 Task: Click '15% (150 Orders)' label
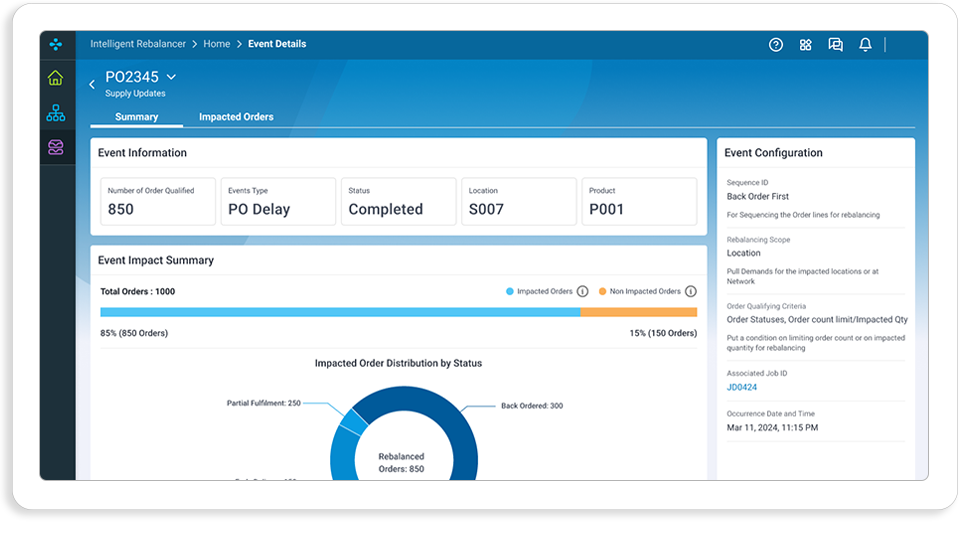(x=663, y=333)
